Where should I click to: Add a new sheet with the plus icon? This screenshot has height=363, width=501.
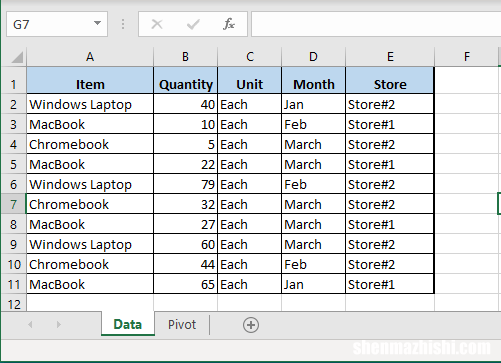click(251, 325)
